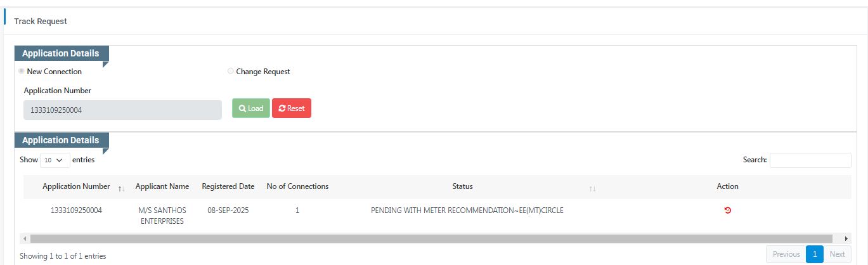
Task: Click application number 1333109250004 table cell
Action: pos(76,210)
